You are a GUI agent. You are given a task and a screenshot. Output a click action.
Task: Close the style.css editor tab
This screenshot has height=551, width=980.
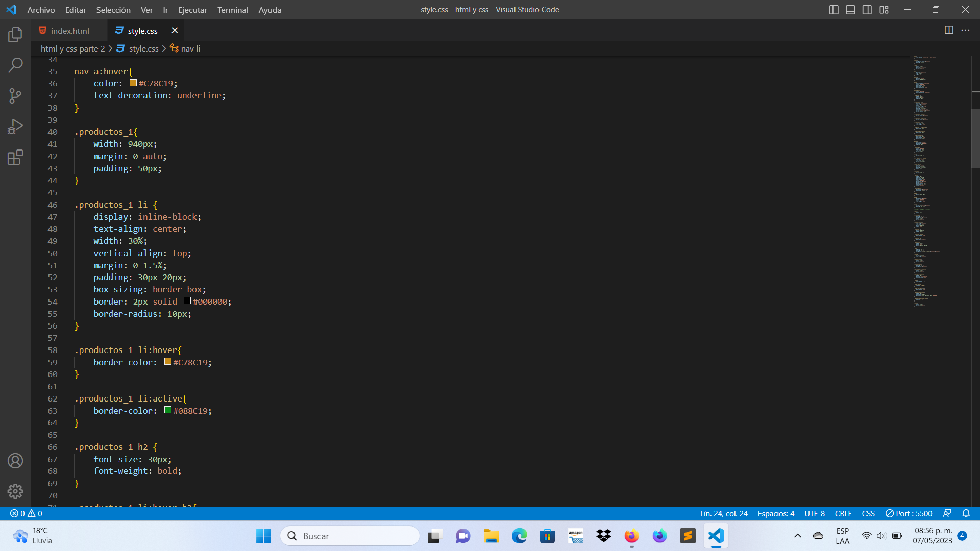point(175,31)
